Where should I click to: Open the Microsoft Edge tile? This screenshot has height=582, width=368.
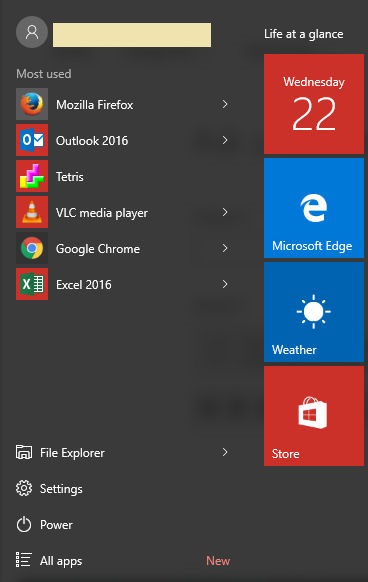tap(314, 208)
